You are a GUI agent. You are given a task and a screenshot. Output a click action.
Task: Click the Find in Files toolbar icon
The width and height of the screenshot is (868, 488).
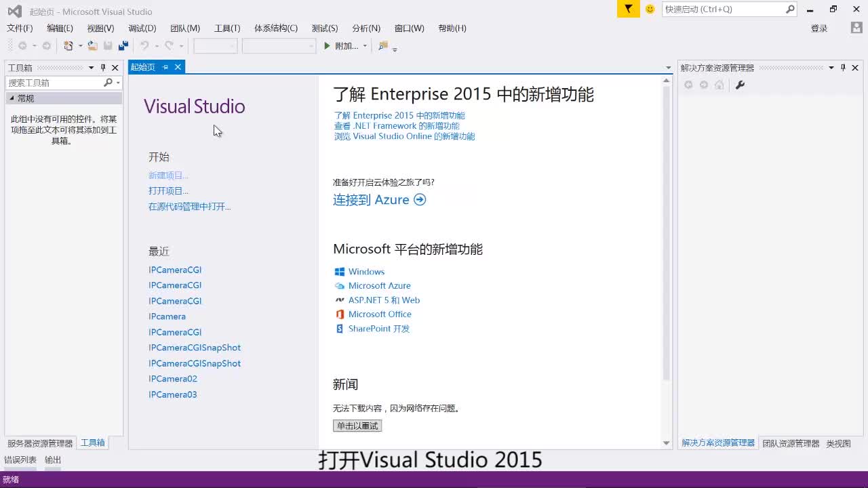coord(383,45)
